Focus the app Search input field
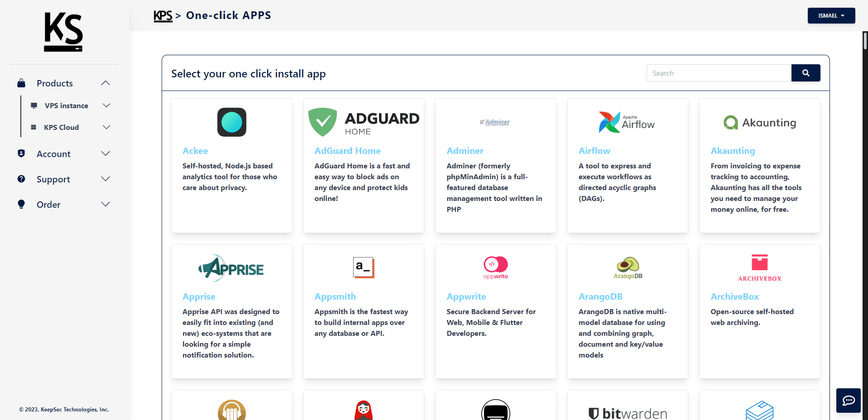The image size is (868, 420). pos(719,73)
